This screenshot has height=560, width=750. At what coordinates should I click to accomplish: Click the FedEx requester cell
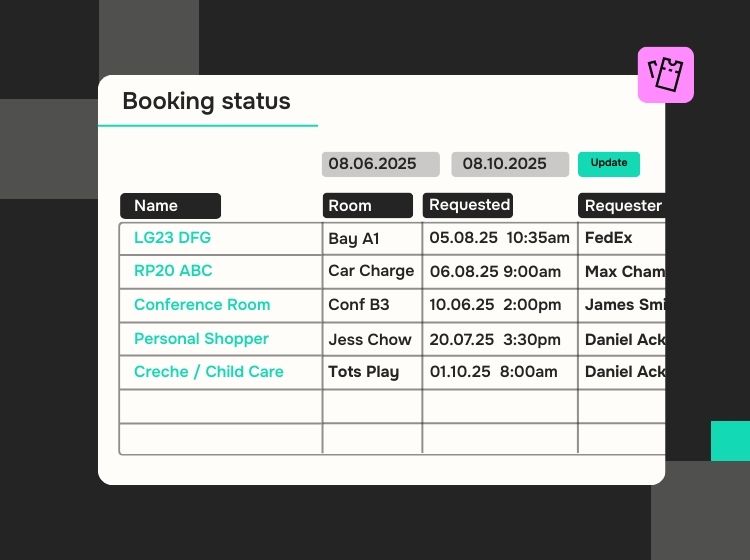coord(621,239)
